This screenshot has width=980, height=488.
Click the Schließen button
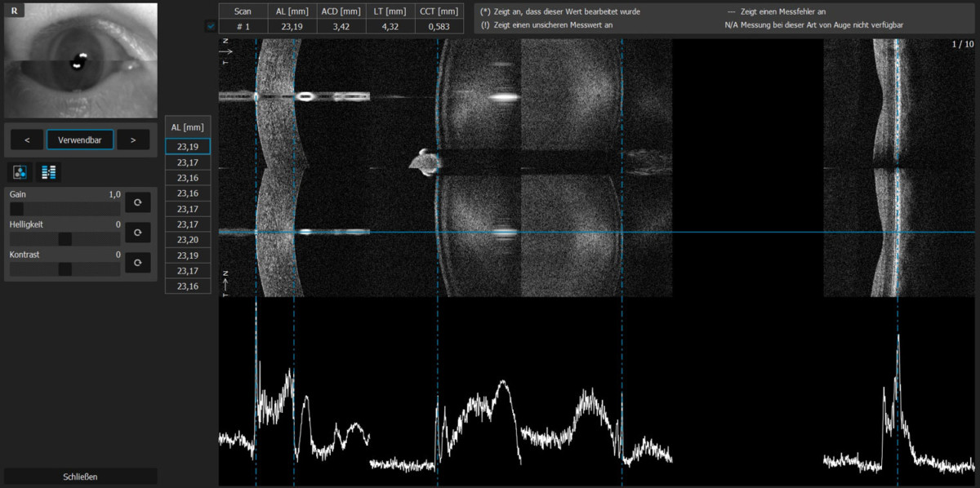[x=80, y=476]
